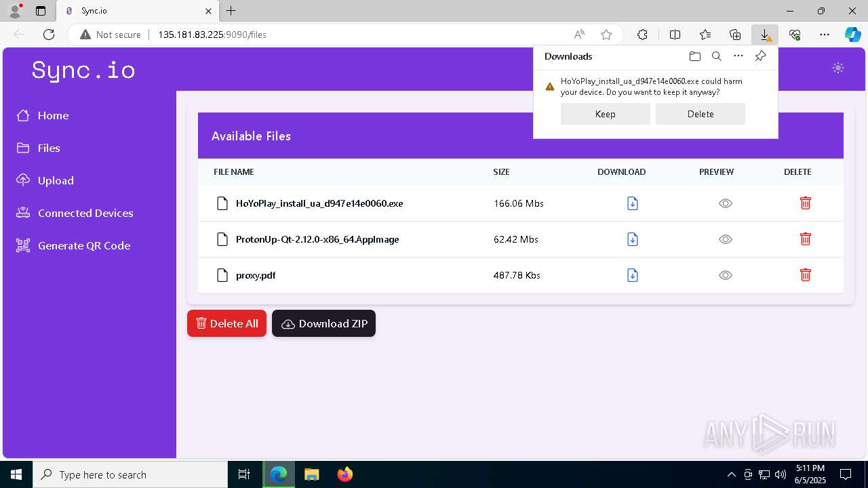Viewport: 868px width, 488px height.
Task: Click the Download ZIP button
Action: coord(323,323)
